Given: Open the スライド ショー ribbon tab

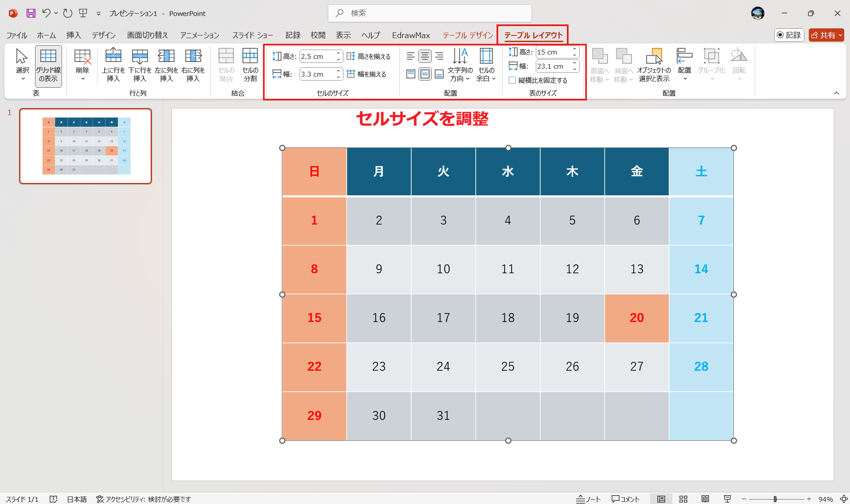Looking at the screenshot, I should [x=253, y=35].
